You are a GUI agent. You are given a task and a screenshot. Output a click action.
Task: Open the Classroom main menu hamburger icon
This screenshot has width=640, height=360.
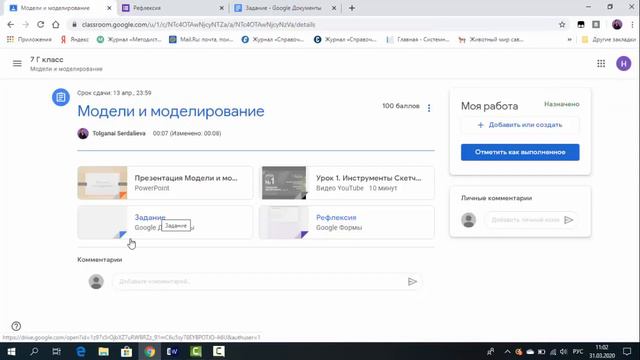(x=17, y=63)
